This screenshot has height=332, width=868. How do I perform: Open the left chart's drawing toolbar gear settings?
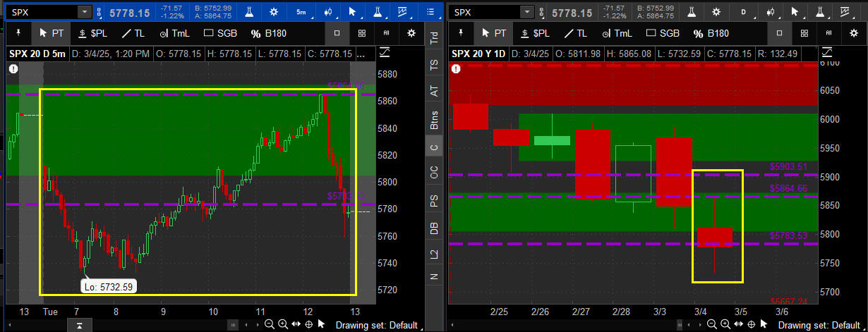[x=411, y=33]
